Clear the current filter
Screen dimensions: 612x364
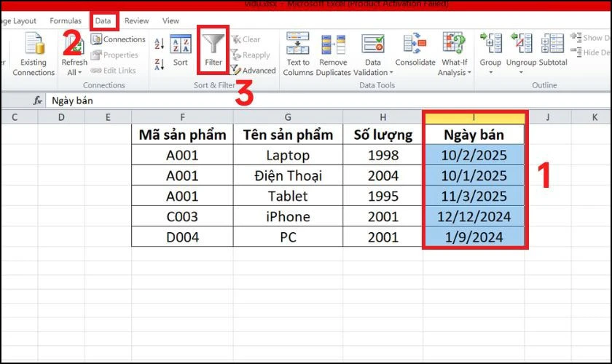pos(246,39)
